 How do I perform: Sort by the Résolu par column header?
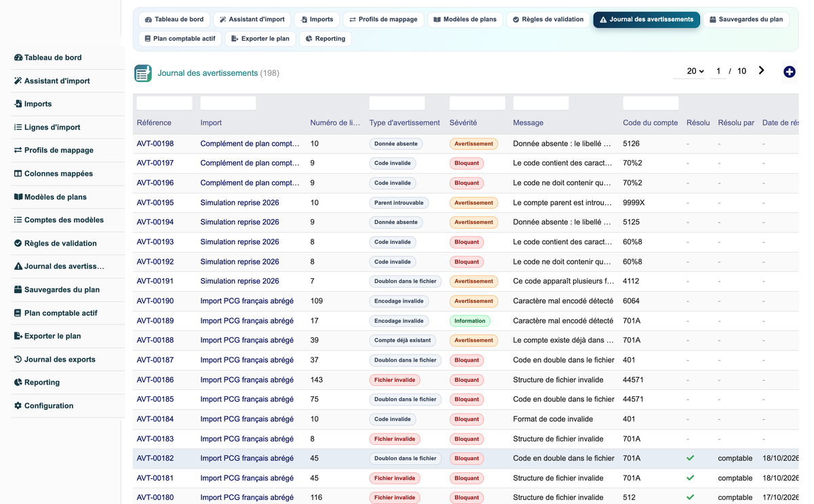(736, 123)
